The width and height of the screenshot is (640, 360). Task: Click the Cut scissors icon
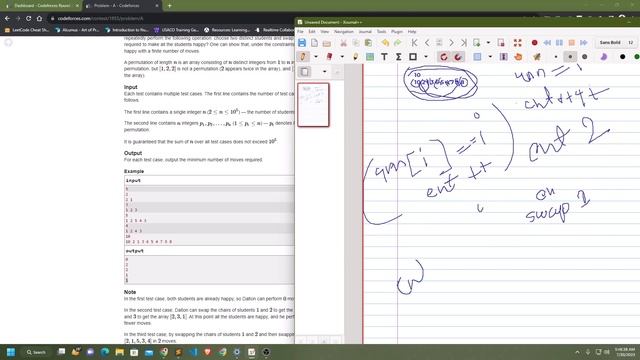[x=343, y=43]
